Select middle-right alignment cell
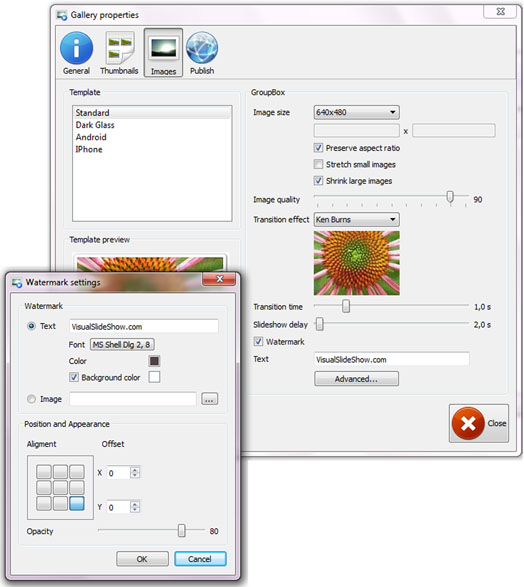The image size is (524, 587). [x=77, y=487]
